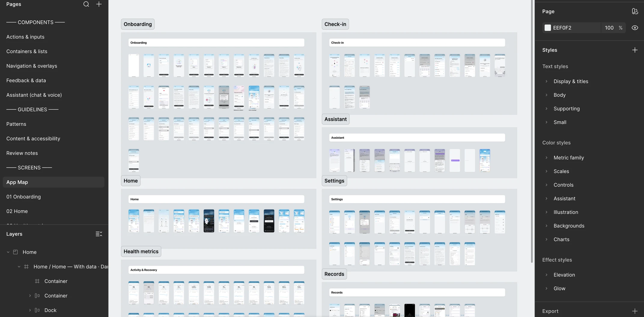Click the EEF0F2 page color swatch

point(548,28)
